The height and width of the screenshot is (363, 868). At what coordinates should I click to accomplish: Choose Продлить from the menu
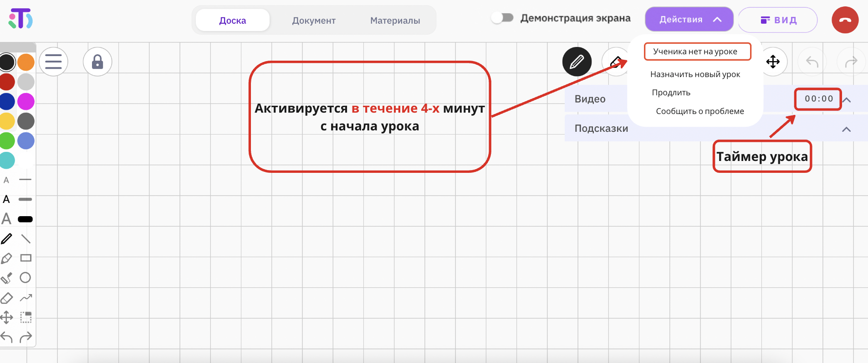[x=671, y=93]
